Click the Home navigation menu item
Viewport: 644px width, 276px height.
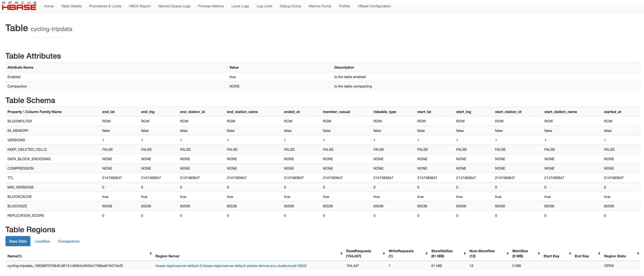[49, 6]
